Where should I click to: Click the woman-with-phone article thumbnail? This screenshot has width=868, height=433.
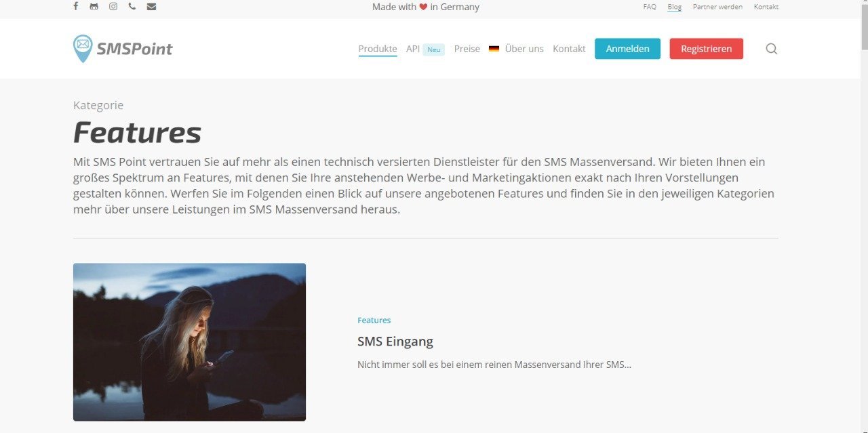[189, 342]
